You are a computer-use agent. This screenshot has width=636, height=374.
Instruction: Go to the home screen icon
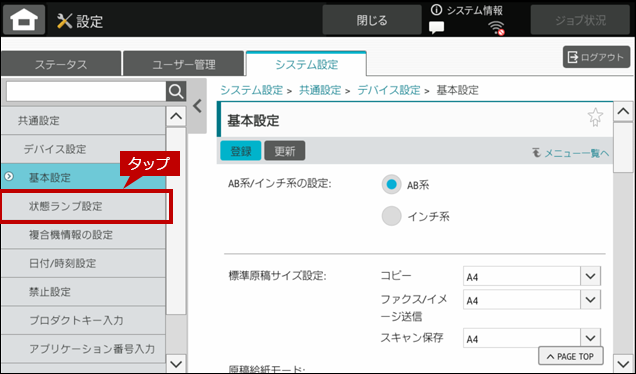(x=24, y=20)
